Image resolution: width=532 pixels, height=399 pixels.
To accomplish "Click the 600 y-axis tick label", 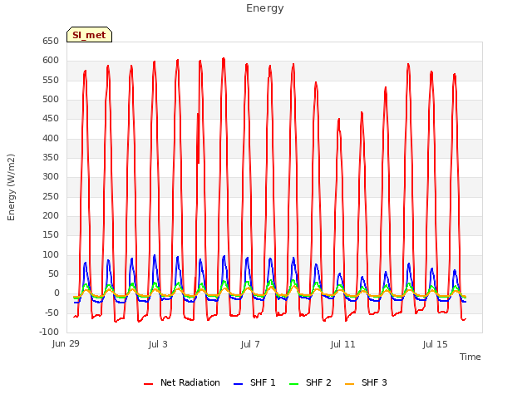I will point(51,61).
